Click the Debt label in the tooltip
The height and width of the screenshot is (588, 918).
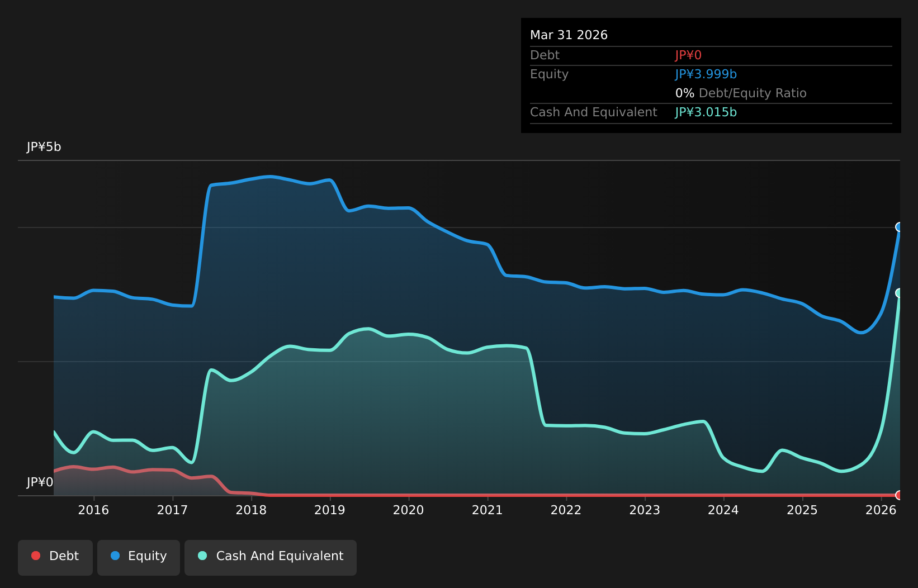545,55
